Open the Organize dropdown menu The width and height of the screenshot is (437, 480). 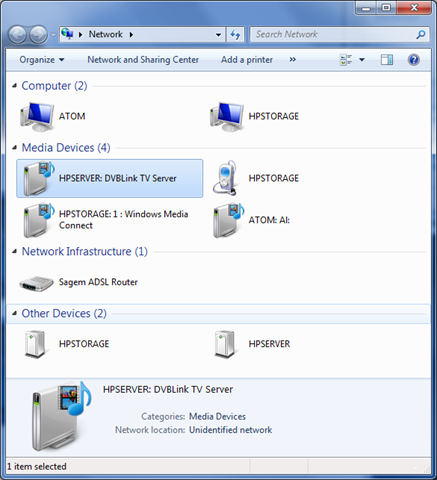click(42, 60)
